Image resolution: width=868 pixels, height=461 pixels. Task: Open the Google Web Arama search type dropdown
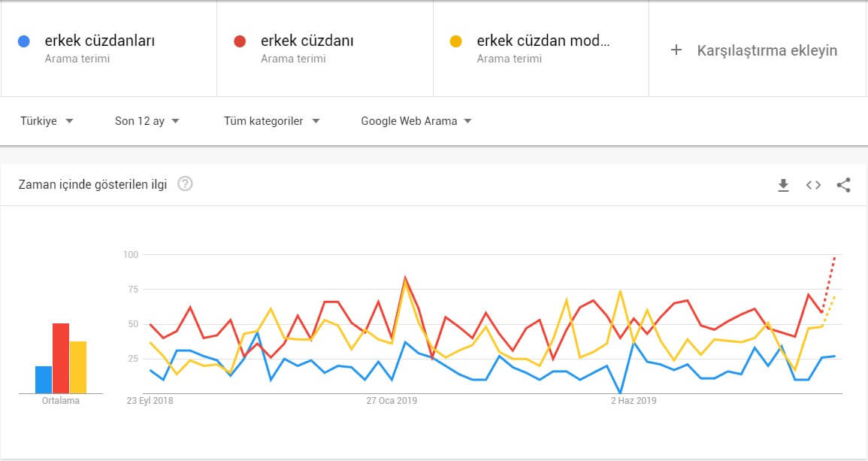coord(414,120)
